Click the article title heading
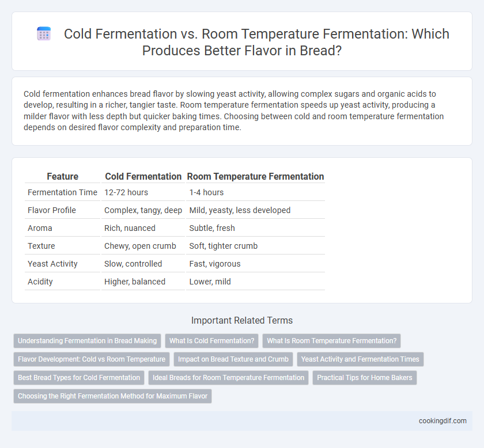 [256, 42]
